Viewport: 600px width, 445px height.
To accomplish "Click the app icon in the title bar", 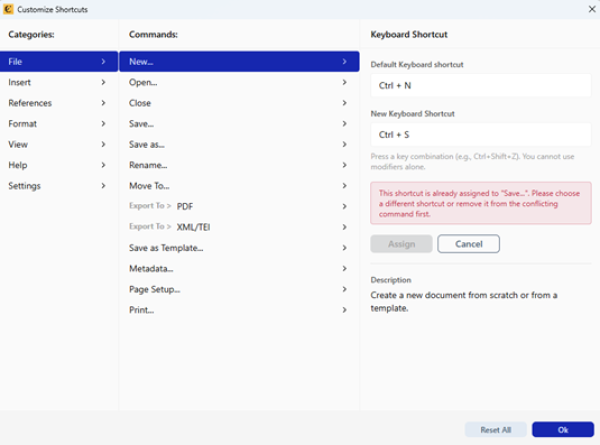I will 9,8.
